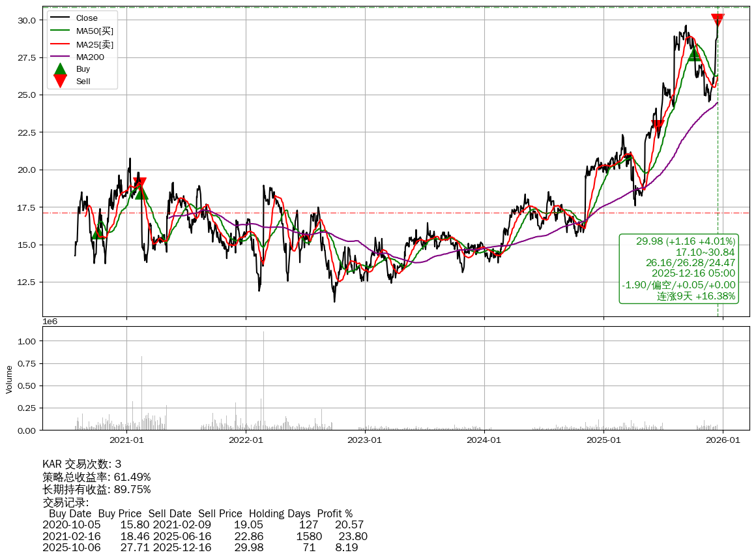Click the Sell marker at December 2025 peak
Image resolution: width=756 pixels, height=559 pixels.
[718, 20]
